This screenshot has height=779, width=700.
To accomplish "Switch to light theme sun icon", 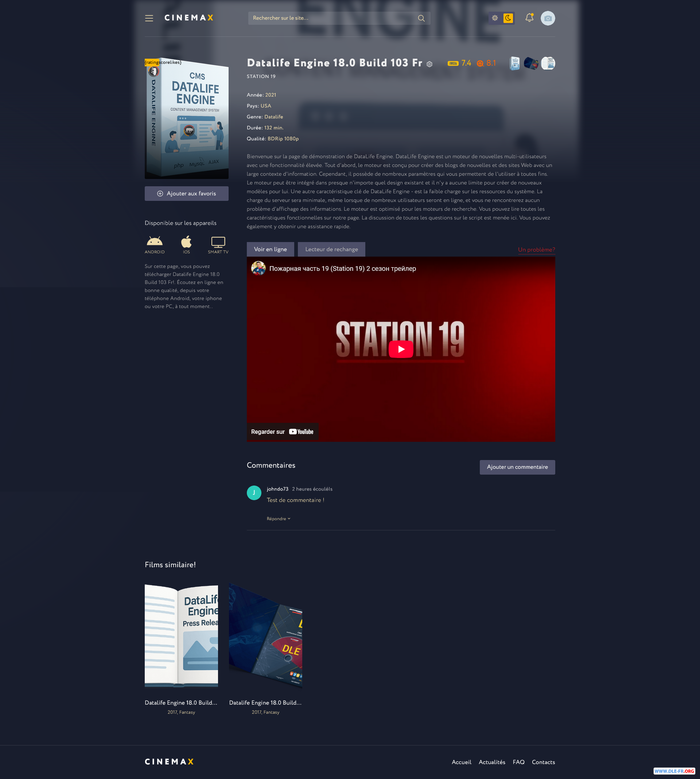I will (495, 18).
